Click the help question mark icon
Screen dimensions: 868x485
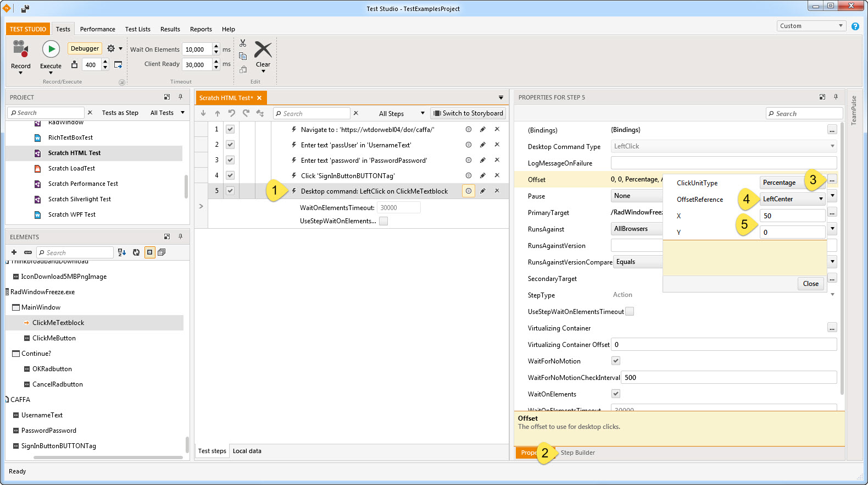click(855, 26)
